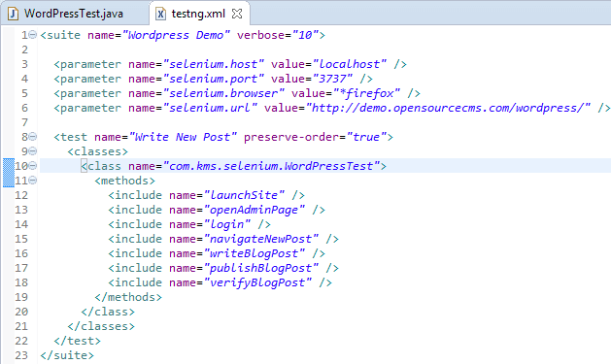This screenshot has height=364, width=611.
Task: Select the testng.xml editor tab
Action: click(199, 14)
